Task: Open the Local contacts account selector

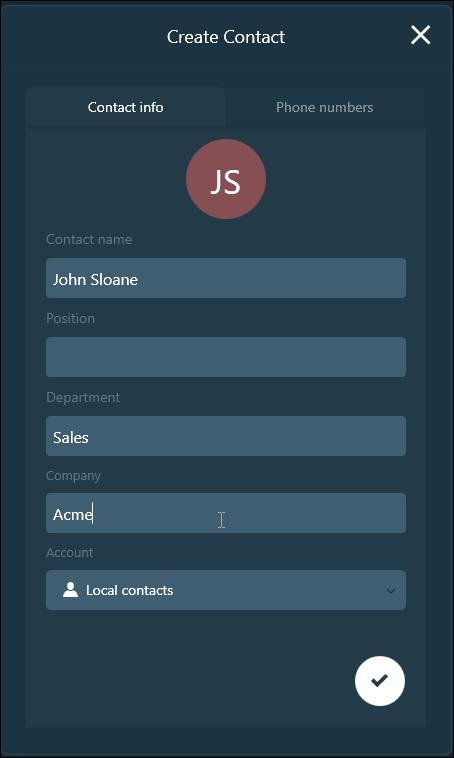Action: [226, 590]
